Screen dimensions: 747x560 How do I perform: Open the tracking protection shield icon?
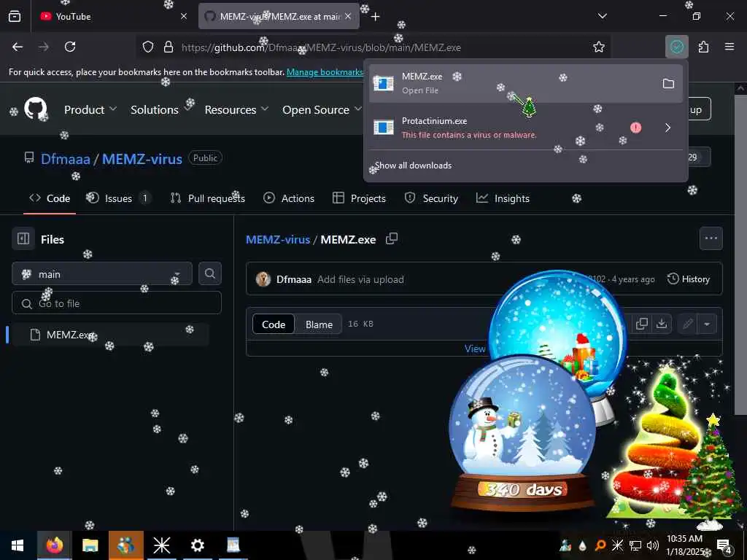[148, 47]
